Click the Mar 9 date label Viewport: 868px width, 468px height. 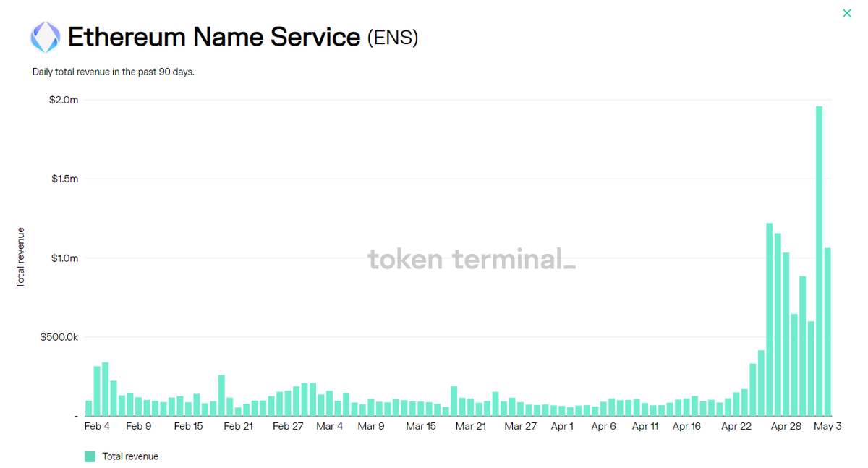coord(371,427)
